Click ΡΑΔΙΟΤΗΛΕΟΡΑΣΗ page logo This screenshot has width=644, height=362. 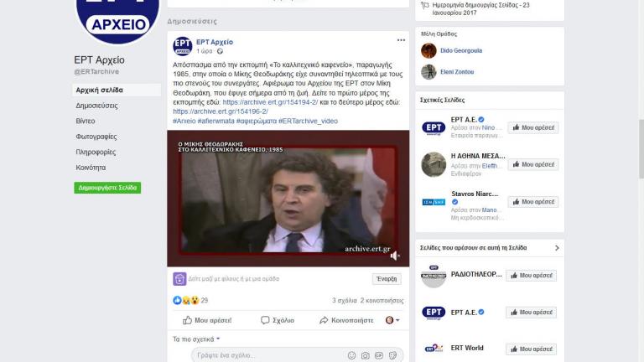click(x=434, y=276)
